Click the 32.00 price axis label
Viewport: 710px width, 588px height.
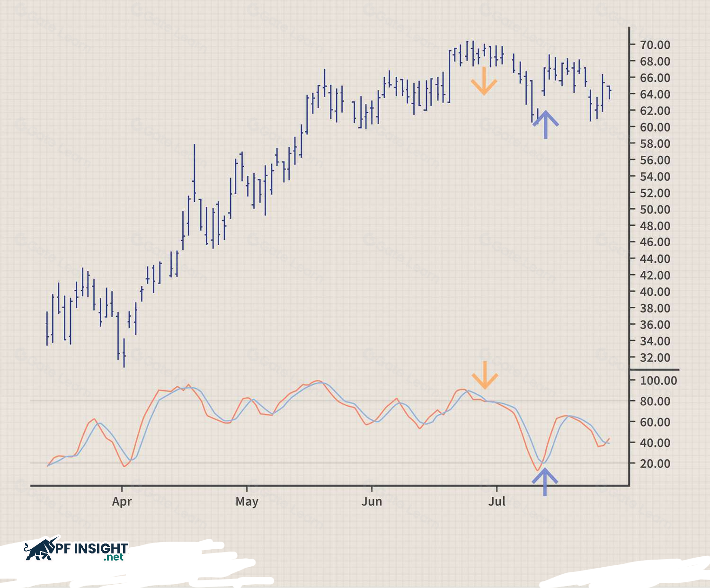(x=655, y=357)
